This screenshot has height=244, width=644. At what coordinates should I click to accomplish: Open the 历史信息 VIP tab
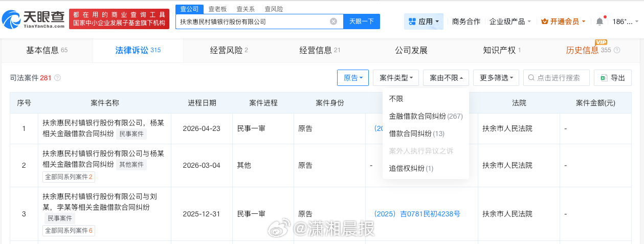[593, 50]
